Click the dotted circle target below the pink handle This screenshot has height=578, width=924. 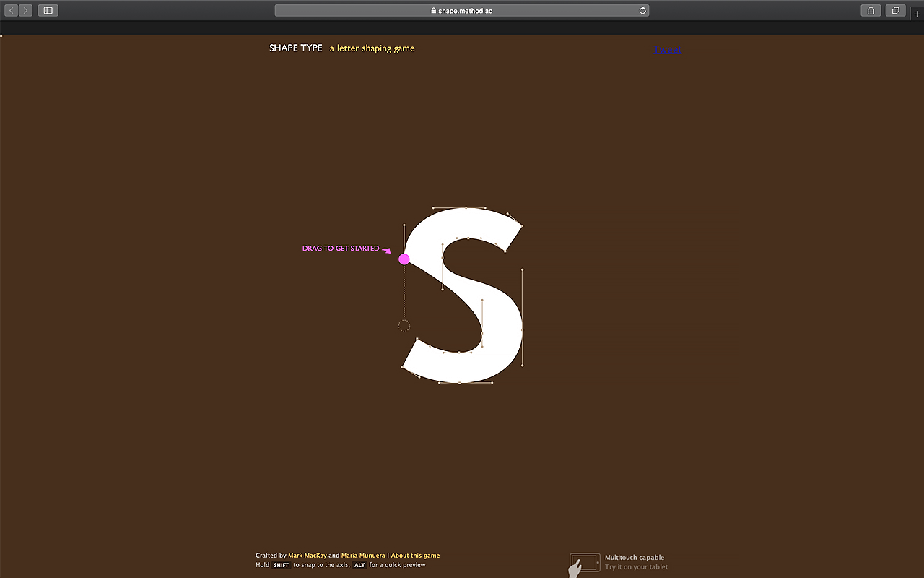pos(404,326)
